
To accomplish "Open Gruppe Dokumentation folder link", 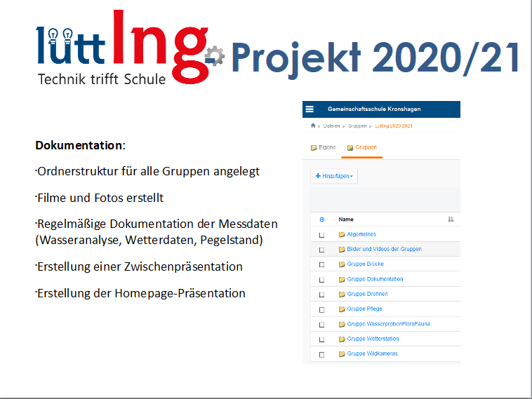I will click(375, 279).
